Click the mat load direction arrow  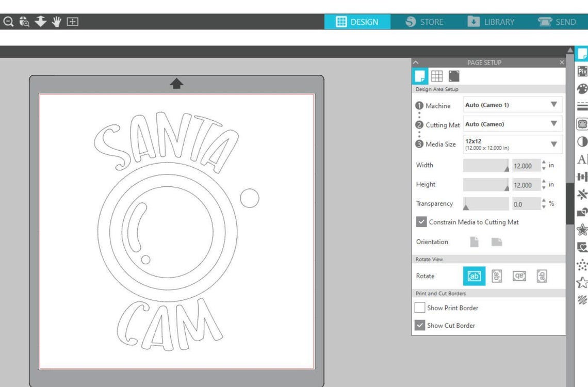point(176,83)
